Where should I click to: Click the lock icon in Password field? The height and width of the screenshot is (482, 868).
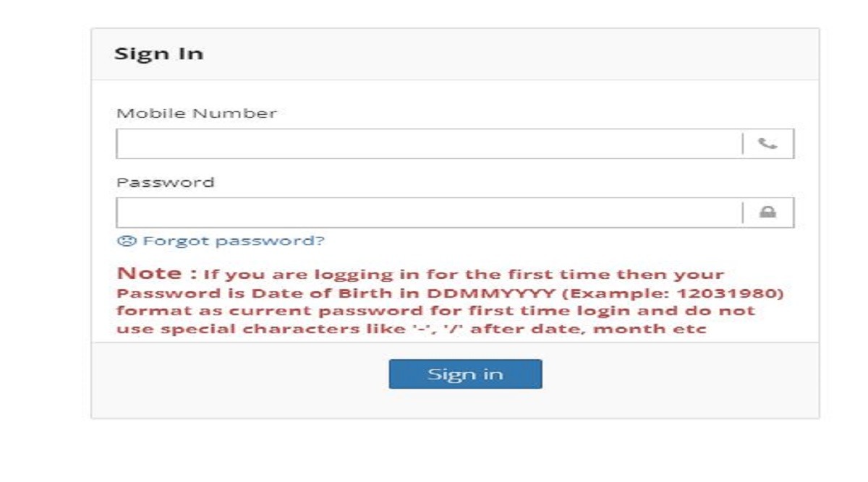pos(767,212)
